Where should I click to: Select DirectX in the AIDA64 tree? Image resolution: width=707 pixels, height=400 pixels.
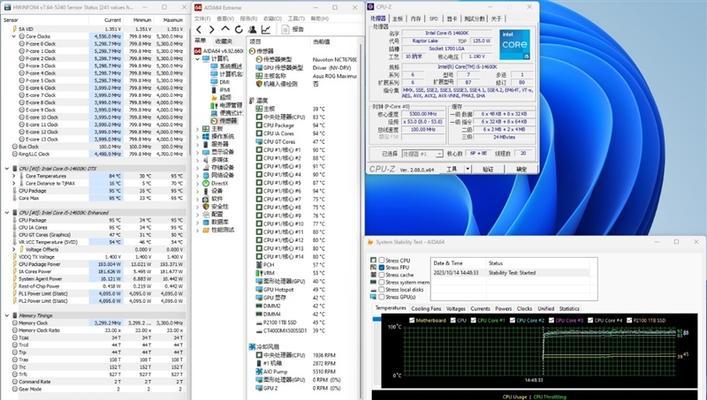219,184
